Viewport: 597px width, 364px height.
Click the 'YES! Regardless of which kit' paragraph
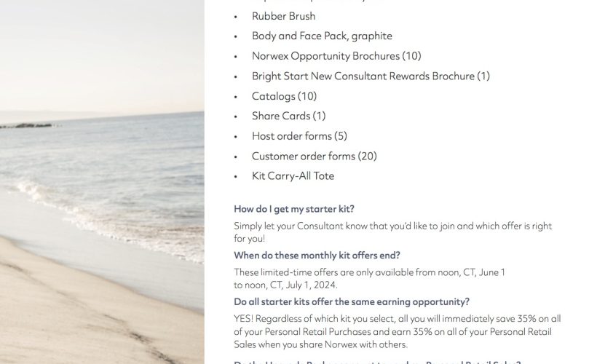click(x=397, y=331)
